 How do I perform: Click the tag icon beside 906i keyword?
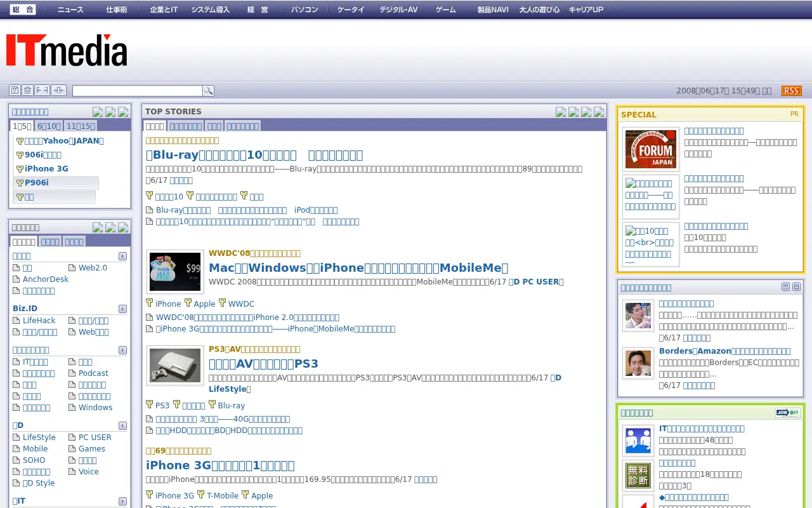[20, 155]
